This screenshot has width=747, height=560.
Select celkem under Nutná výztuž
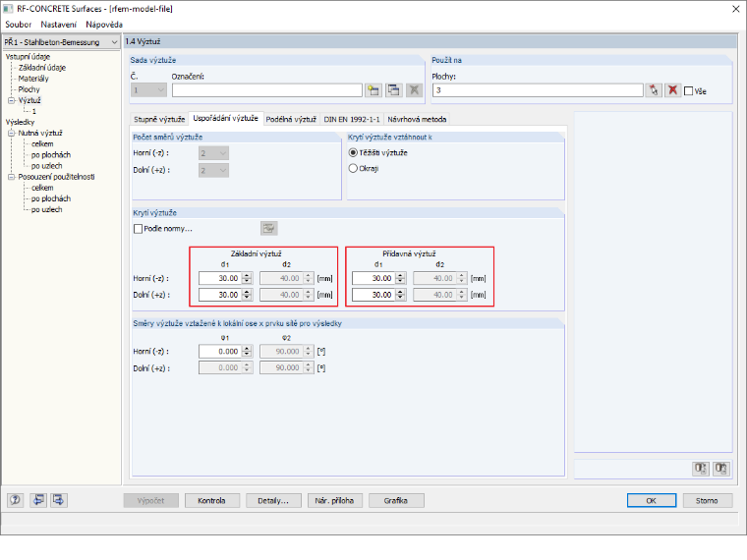tap(42, 143)
